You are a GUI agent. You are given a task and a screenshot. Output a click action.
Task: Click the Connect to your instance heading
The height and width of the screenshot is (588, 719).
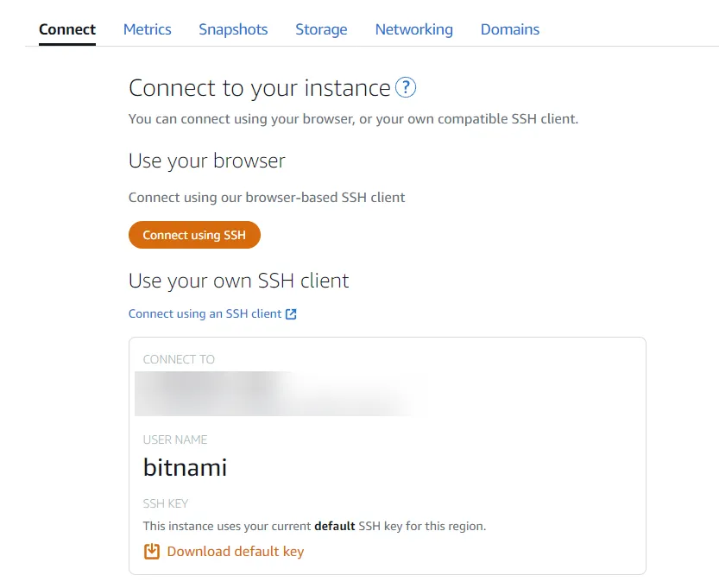[259, 88]
